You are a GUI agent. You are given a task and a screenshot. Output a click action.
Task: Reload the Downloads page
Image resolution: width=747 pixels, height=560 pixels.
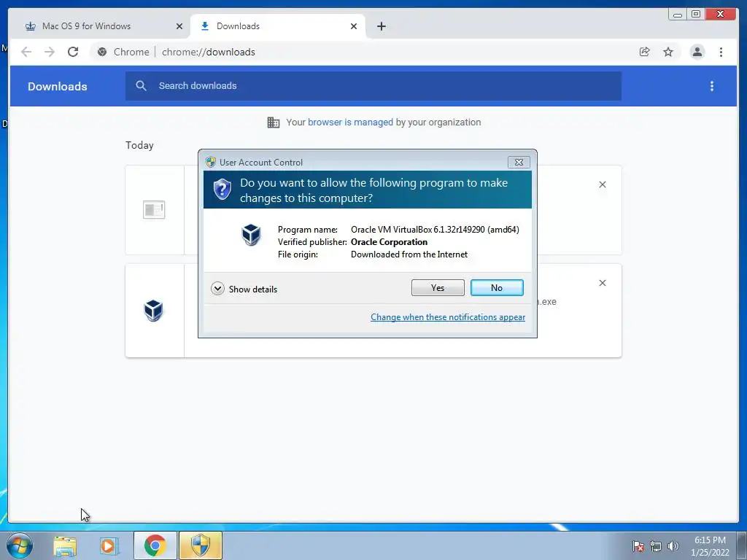tap(73, 52)
